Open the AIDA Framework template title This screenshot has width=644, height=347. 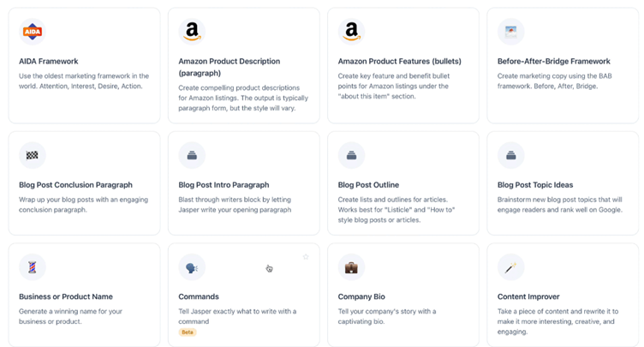49,61
